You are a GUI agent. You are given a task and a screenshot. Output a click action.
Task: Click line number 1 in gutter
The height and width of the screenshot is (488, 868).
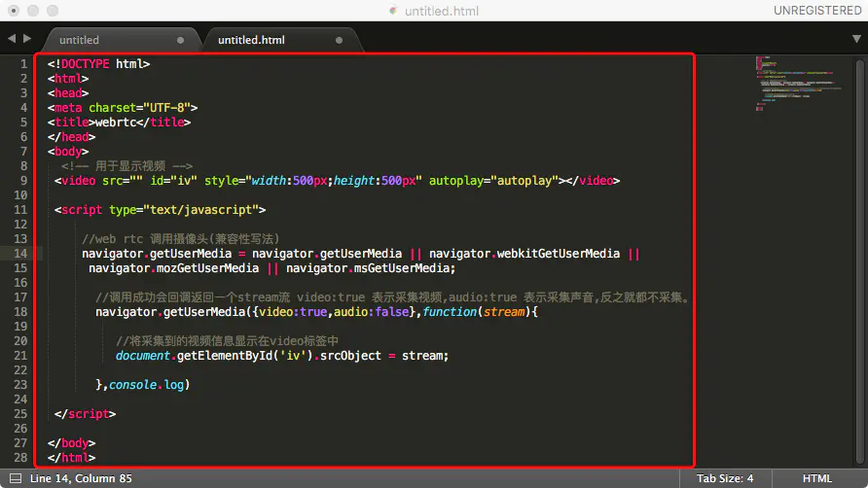(x=23, y=63)
